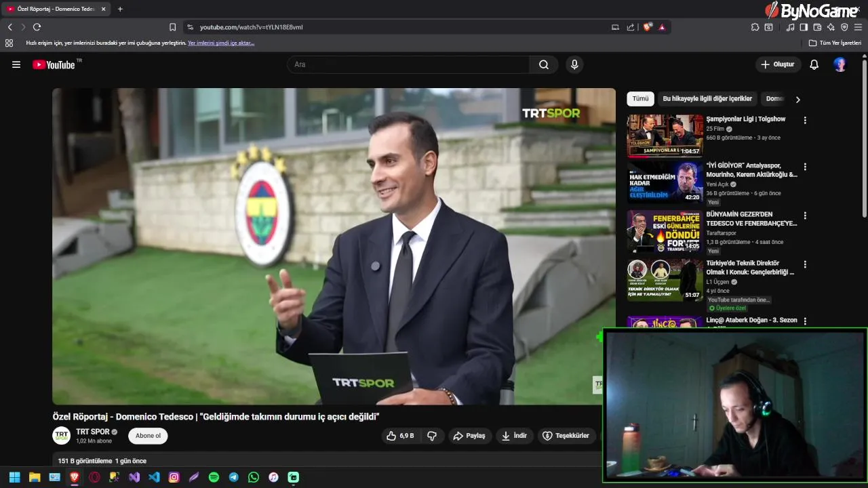Go back in the browser
The height and width of the screenshot is (488, 868).
[x=10, y=27]
